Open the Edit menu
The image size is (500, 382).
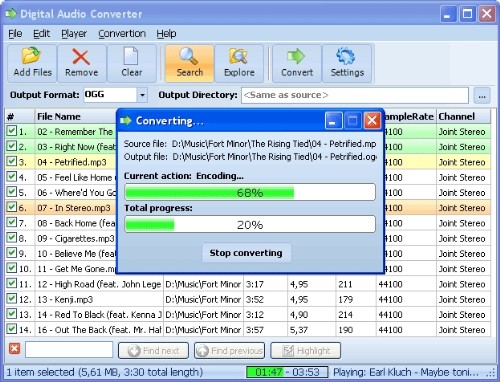point(41,34)
